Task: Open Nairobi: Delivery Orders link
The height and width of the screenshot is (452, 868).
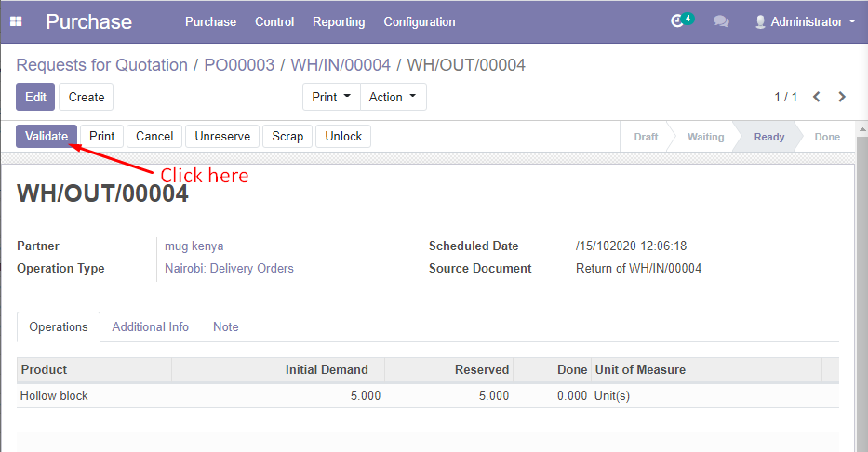Action: pyautogui.click(x=229, y=269)
